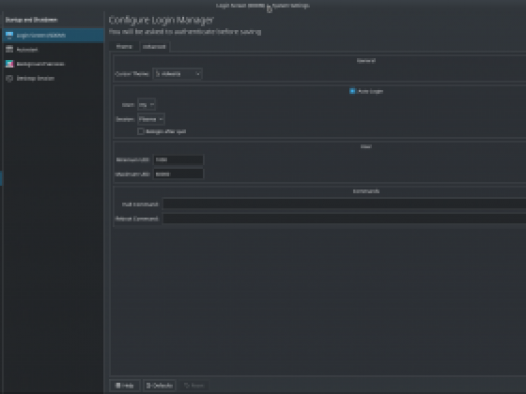The image size is (526, 394).
Task: Click the Reset button
Action: (194, 386)
